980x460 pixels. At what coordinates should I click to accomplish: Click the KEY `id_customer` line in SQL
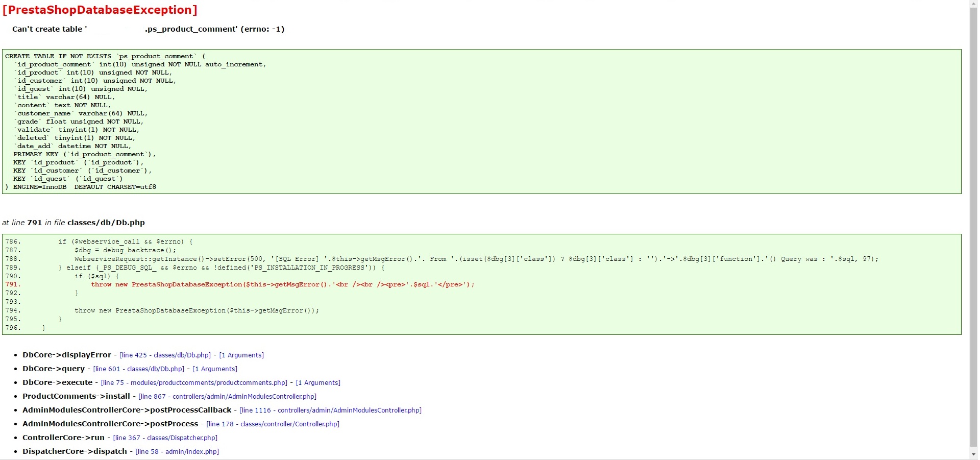[83, 171]
